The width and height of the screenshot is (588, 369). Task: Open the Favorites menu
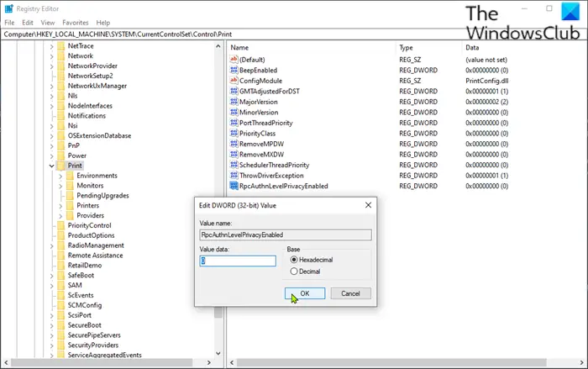pos(74,22)
